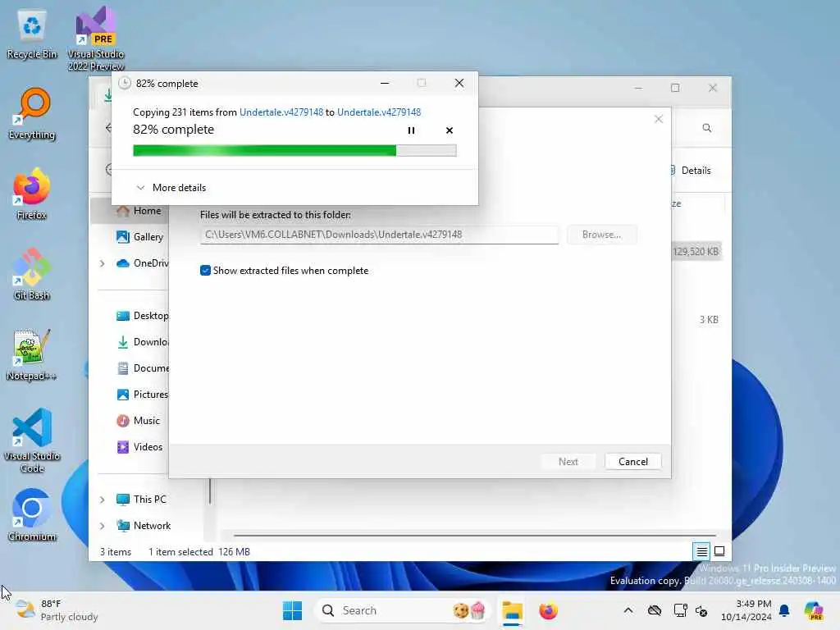The height and width of the screenshot is (630, 840).
Task: Open the clock showing 3:49 PM
Action: pos(746,610)
